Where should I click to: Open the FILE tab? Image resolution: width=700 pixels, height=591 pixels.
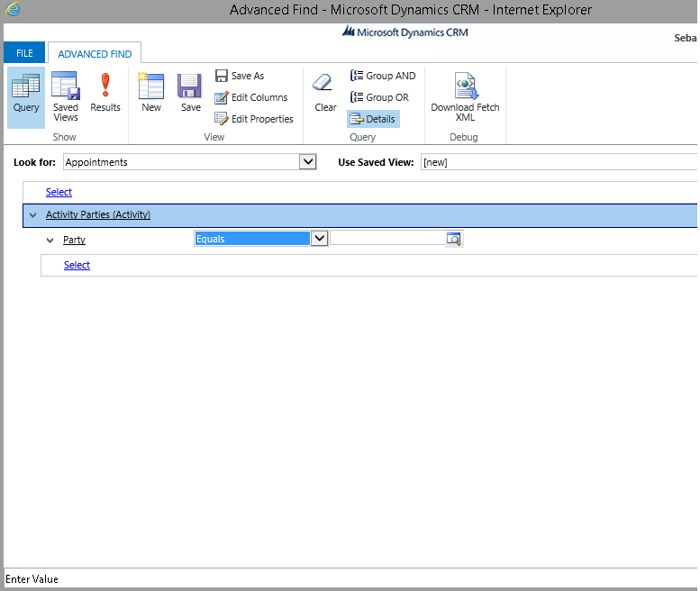(x=24, y=53)
